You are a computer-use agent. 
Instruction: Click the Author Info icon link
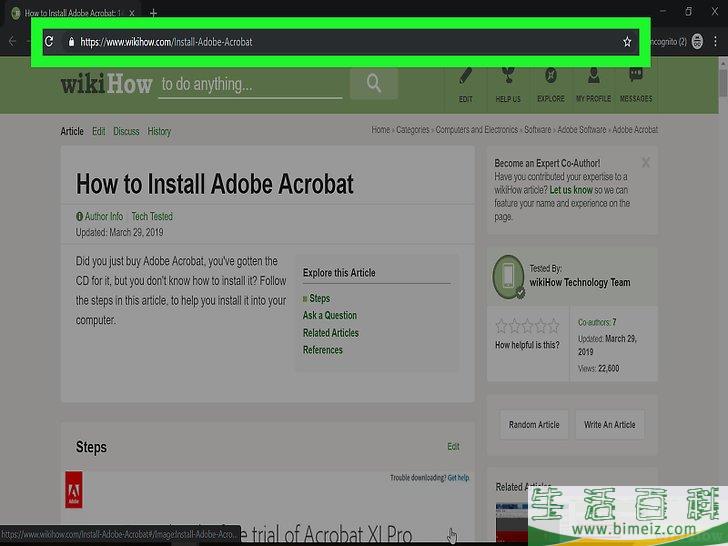click(x=99, y=216)
